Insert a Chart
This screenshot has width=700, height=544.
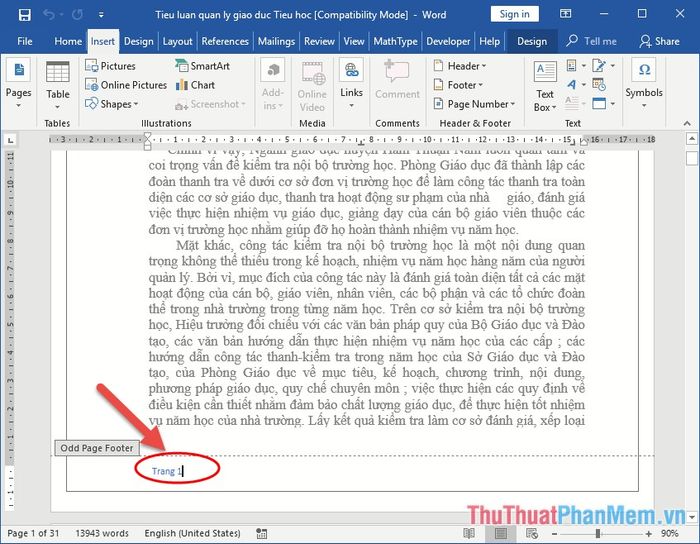pyautogui.click(x=196, y=85)
